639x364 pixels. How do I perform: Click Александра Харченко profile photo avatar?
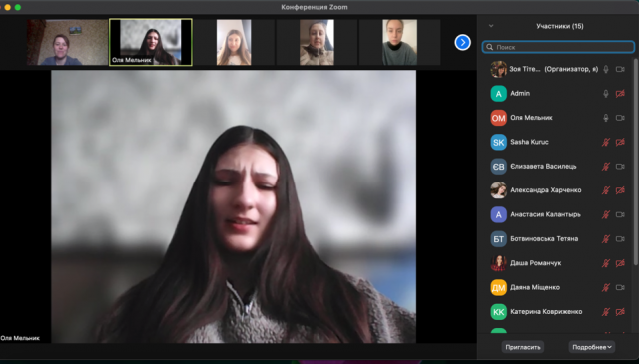pyautogui.click(x=499, y=190)
